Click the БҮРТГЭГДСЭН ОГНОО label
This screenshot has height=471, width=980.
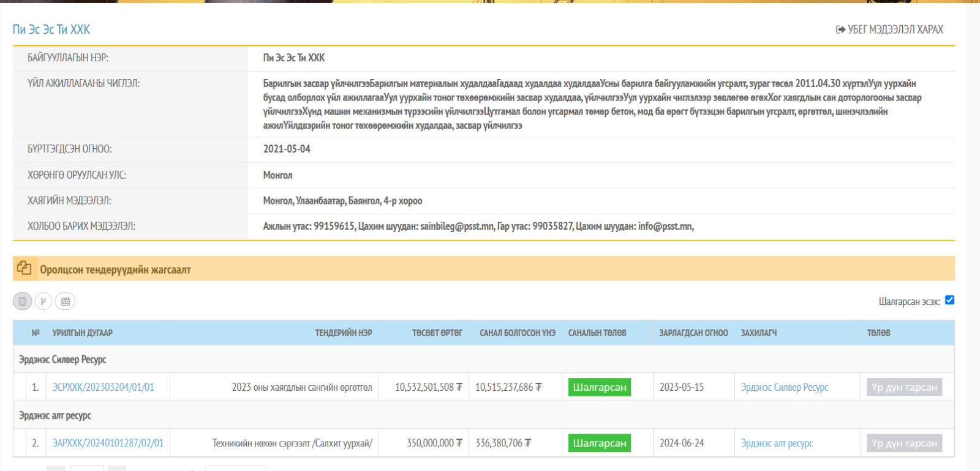[x=70, y=149]
